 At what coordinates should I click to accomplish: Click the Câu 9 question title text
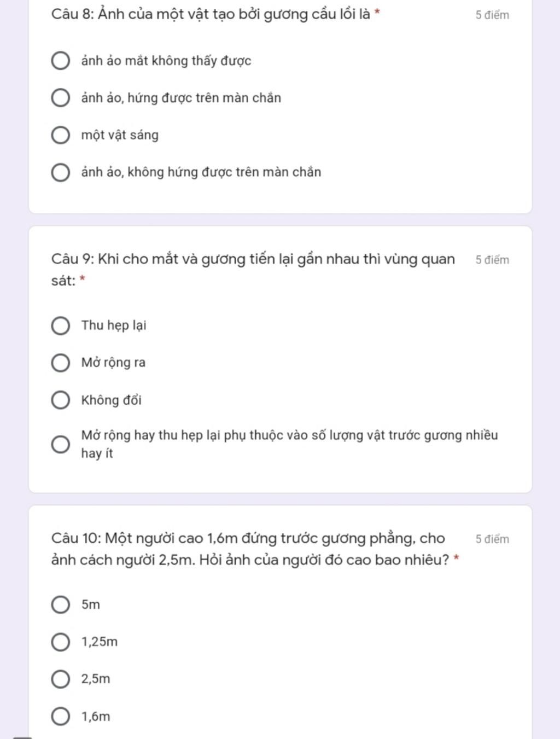click(x=253, y=259)
